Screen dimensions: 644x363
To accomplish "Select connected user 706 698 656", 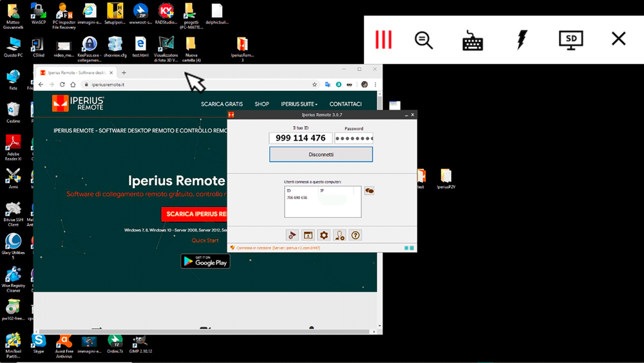I will (x=298, y=198).
